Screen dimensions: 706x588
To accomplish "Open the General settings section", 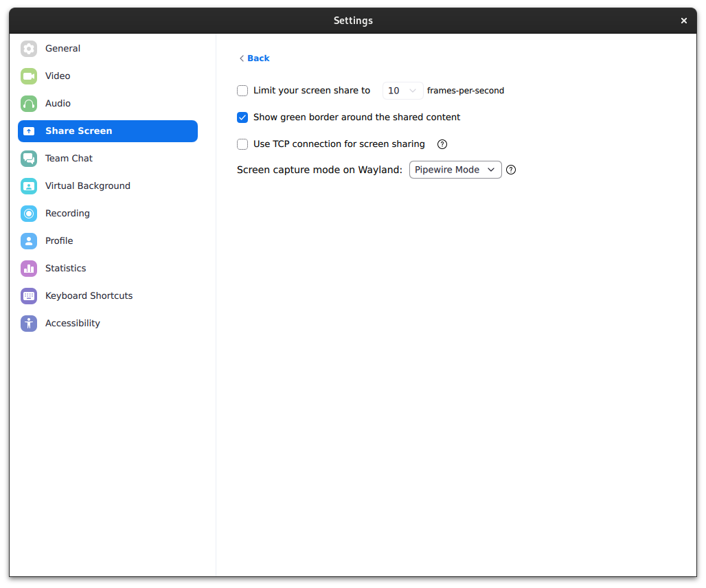I will point(29,49).
